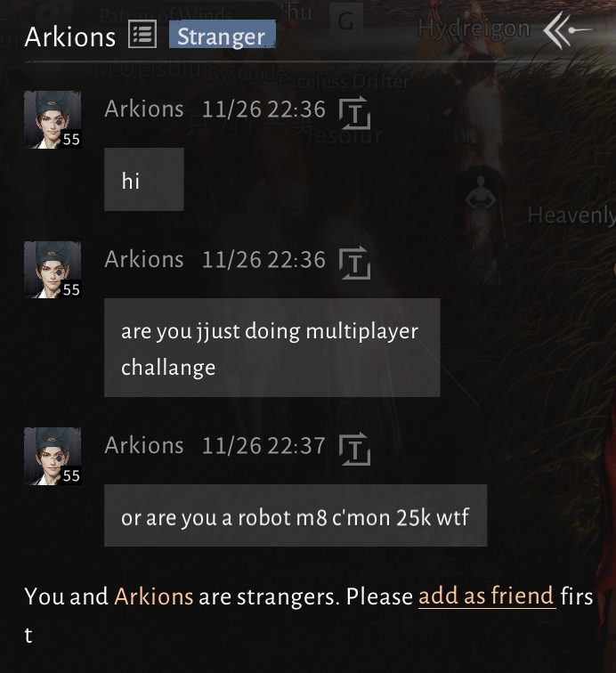Click the Arkions sender name on the 22:37 message
Screen dimensions: 616x673
[144, 445]
